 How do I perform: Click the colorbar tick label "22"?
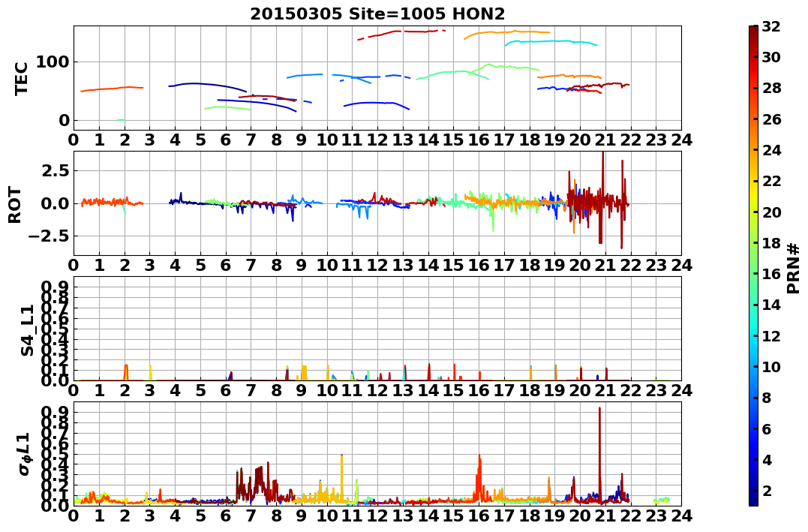[x=771, y=181]
